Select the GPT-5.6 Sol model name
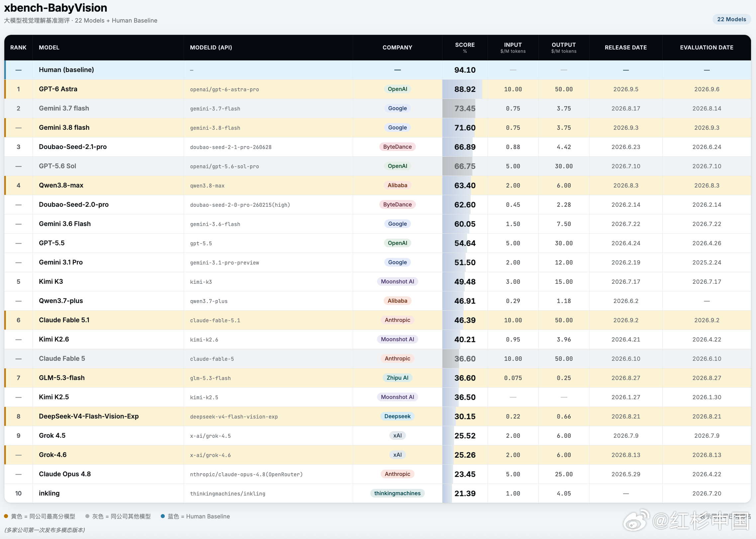This screenshot has height=539, width=756. (x=57, y=166)
